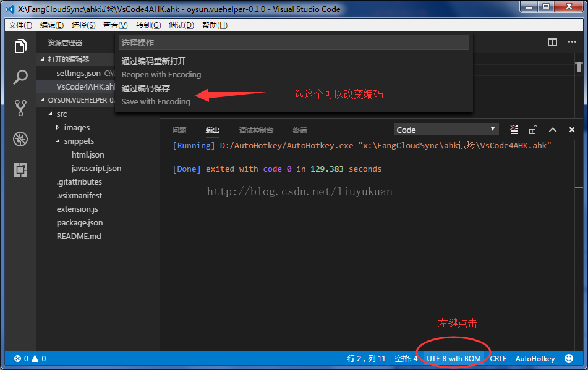Open the Debug view bug icon
The width and height of the screenshot is (588, 370).
20,139
